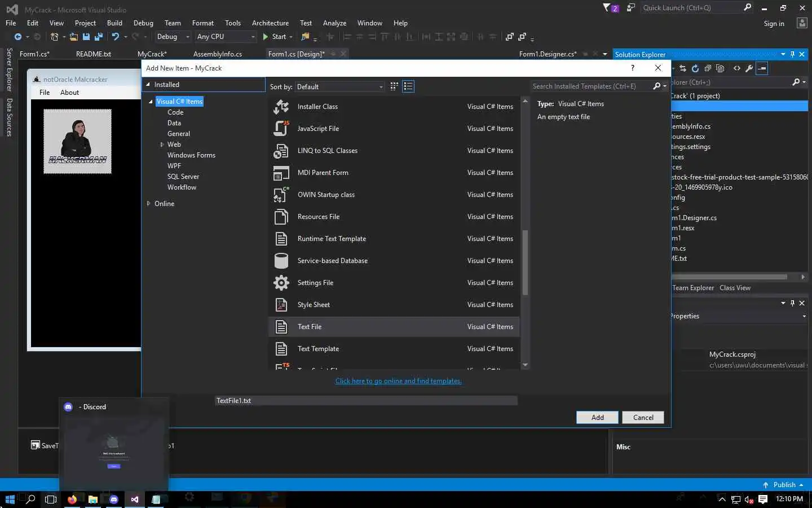Pick the MDI Parent Form icon

pyautogui.click(x=281, y=173)
